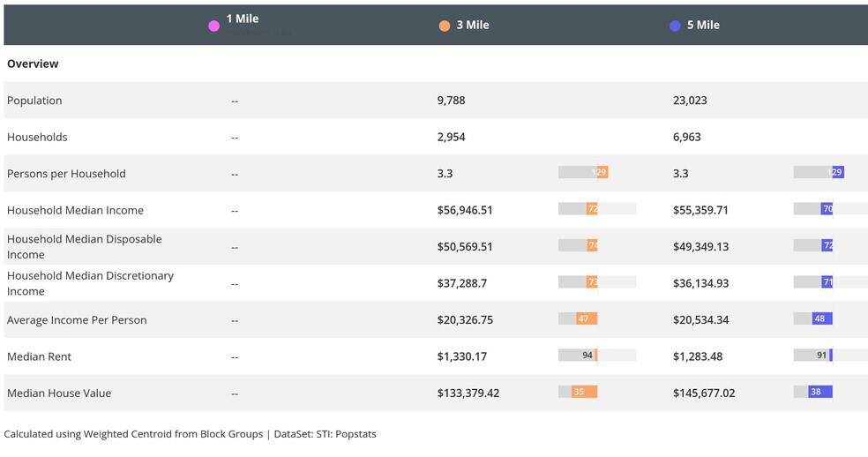Click the 3 Mile population value 9,788

coord(451,101)
